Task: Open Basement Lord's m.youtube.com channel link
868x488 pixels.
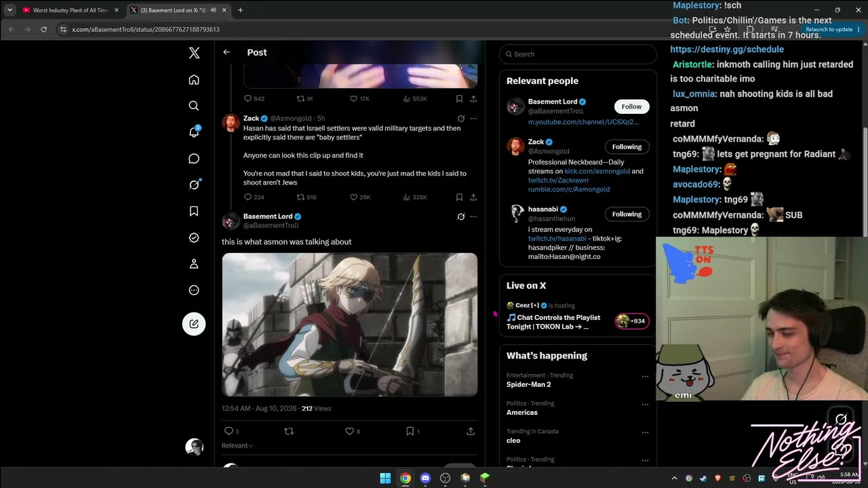Action: pyautogui.click(x=583, y=122)
